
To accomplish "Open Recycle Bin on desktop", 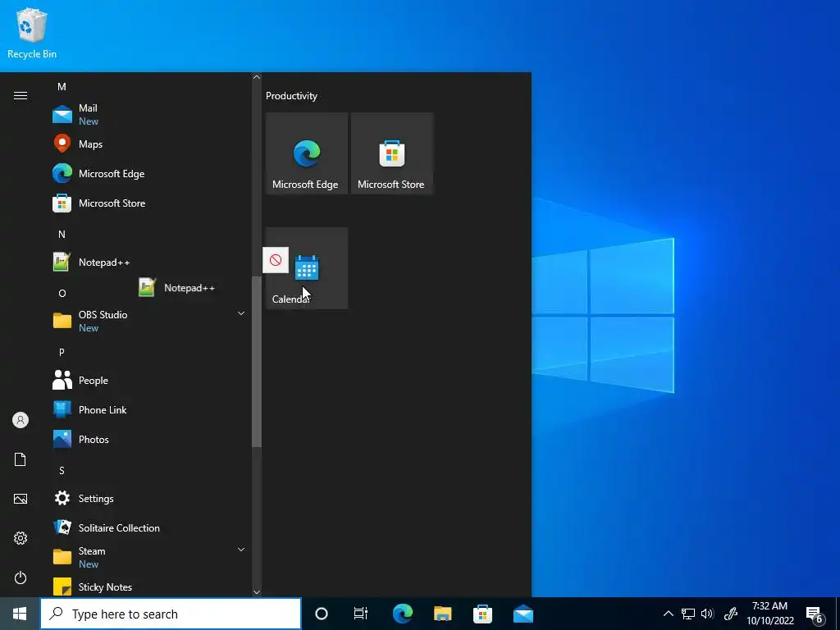I will (32, 33).
